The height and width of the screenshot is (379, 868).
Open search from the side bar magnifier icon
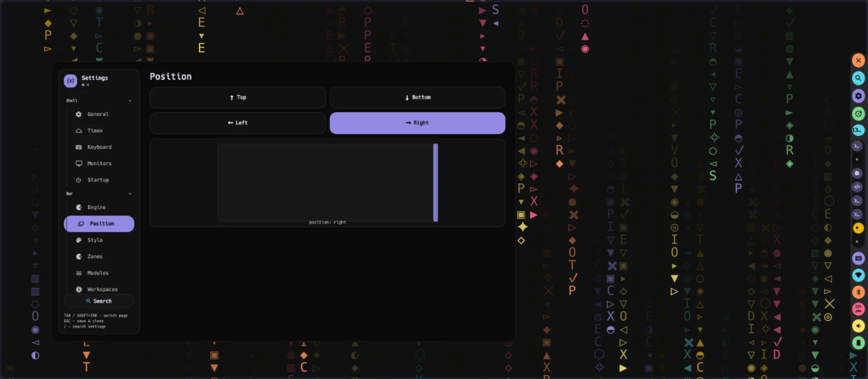pyautogui.click(x=858, y=78)
